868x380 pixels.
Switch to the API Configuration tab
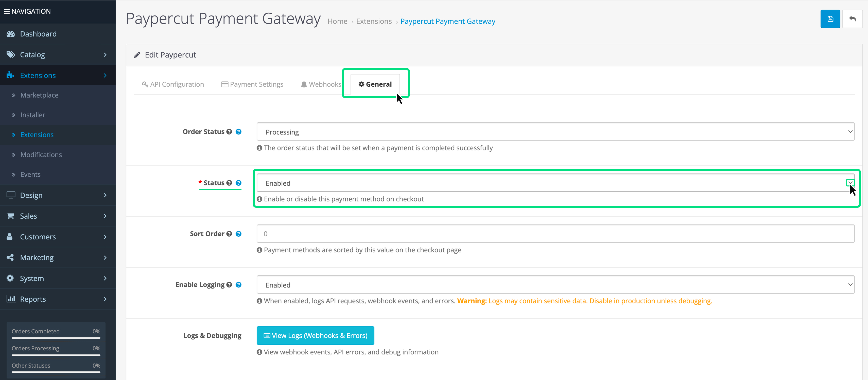[173, 84]
